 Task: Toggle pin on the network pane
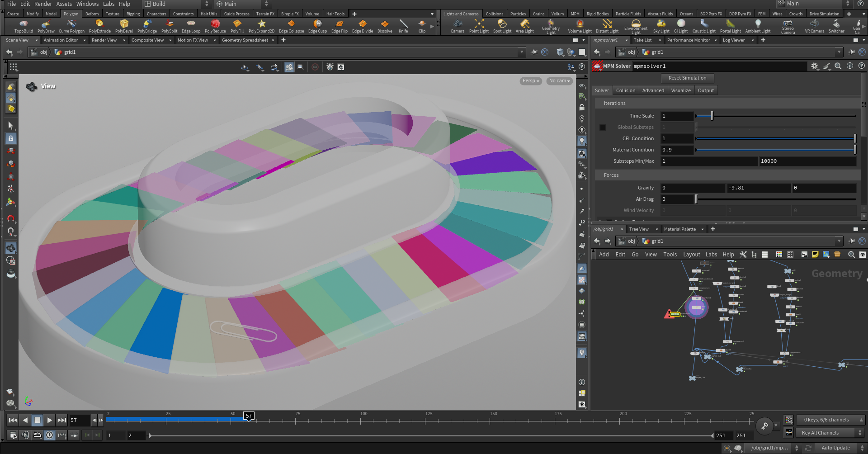(x=851, y=241)
